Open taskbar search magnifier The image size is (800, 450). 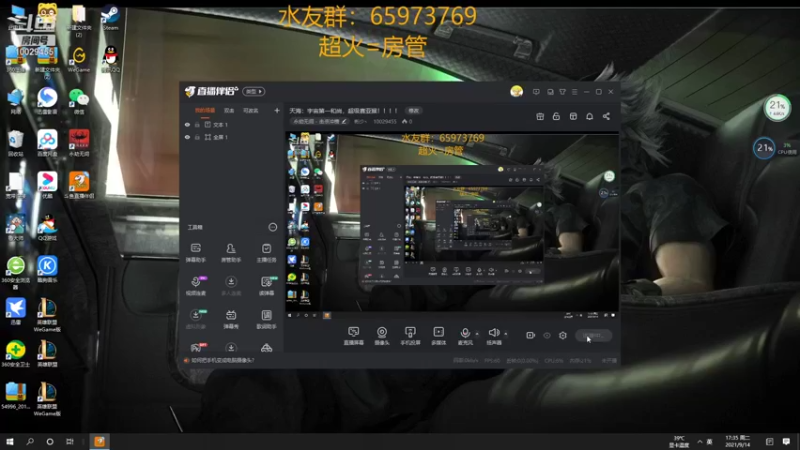pos(30,441)
